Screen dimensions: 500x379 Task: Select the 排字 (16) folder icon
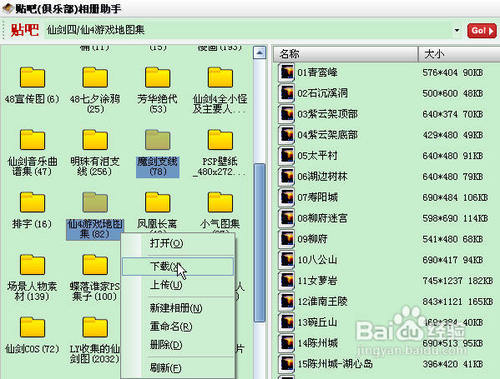[32, 202]
